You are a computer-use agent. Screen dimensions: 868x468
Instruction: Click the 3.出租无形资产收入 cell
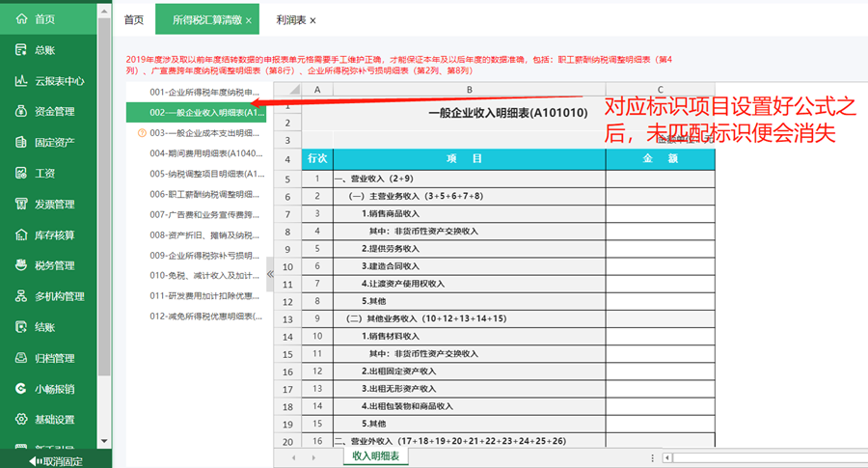470,389
